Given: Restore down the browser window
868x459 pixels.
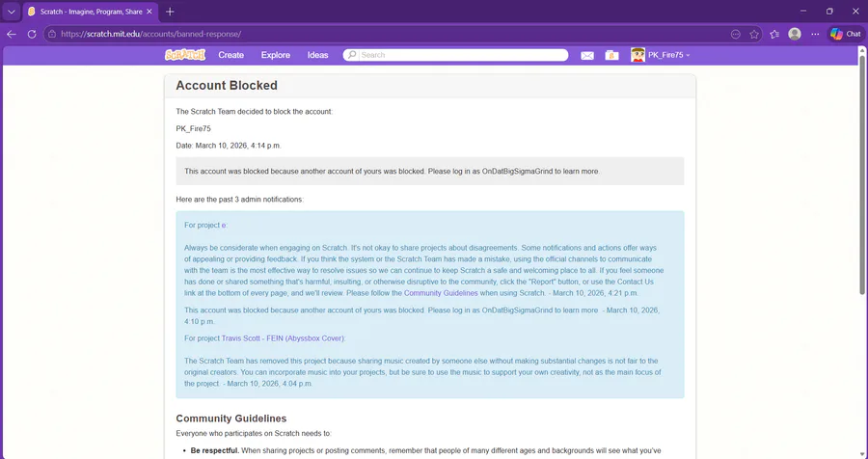Looking at the screenshot, I should tap(829, 11).
